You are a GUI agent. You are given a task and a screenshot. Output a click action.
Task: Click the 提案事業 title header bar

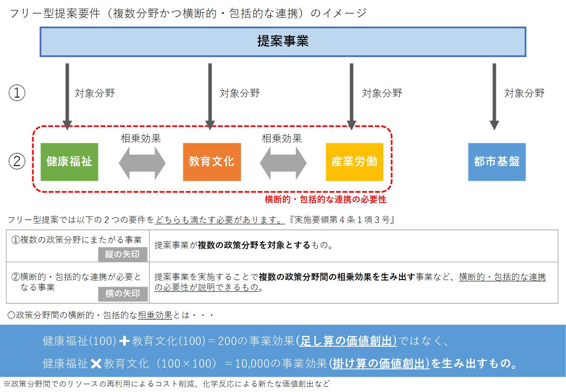(283, 42)
